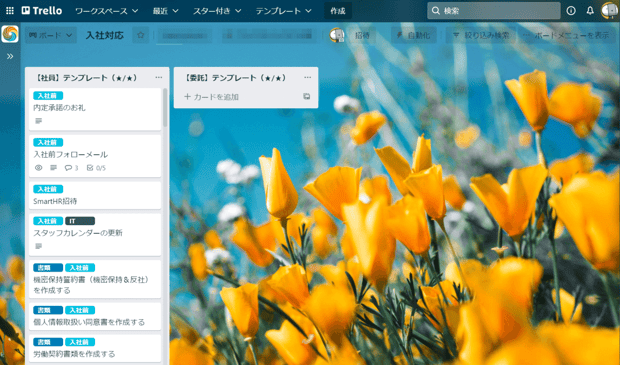Screen dimensions: 620x365
Task: Click the dark IT label
Action: (x=80, y=221)
